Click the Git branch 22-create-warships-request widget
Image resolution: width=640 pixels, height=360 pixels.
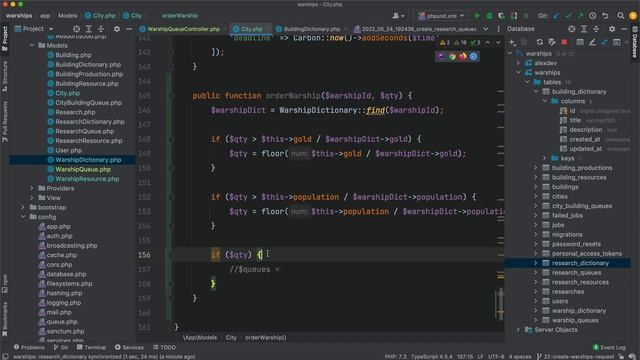click(576, 356)
